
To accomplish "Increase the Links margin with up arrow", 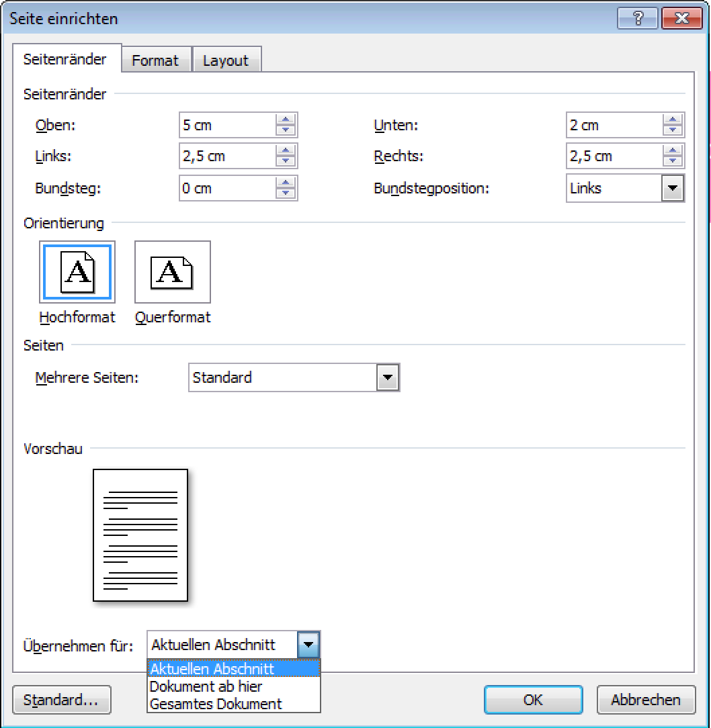I will click(286, 152).
